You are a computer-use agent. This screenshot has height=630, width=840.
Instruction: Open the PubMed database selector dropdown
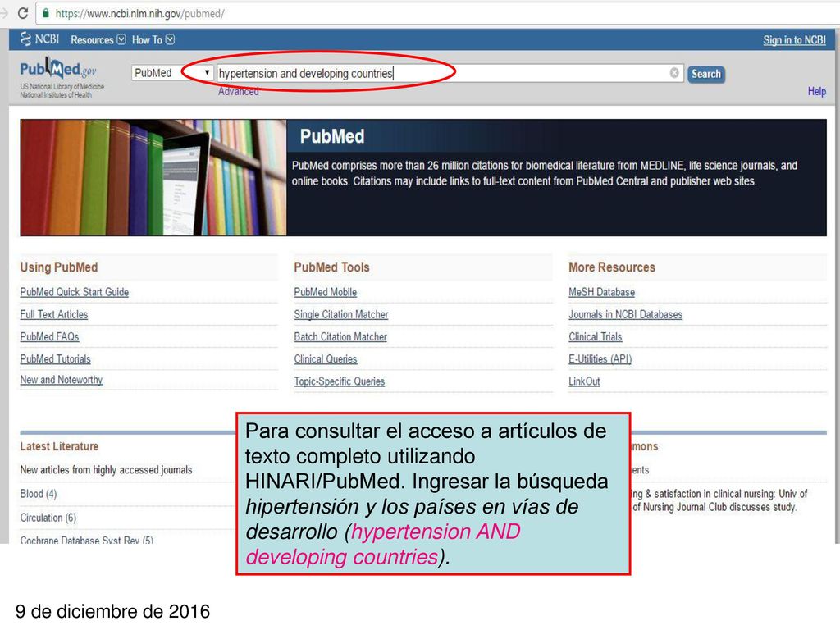click(x=172, y=73)
